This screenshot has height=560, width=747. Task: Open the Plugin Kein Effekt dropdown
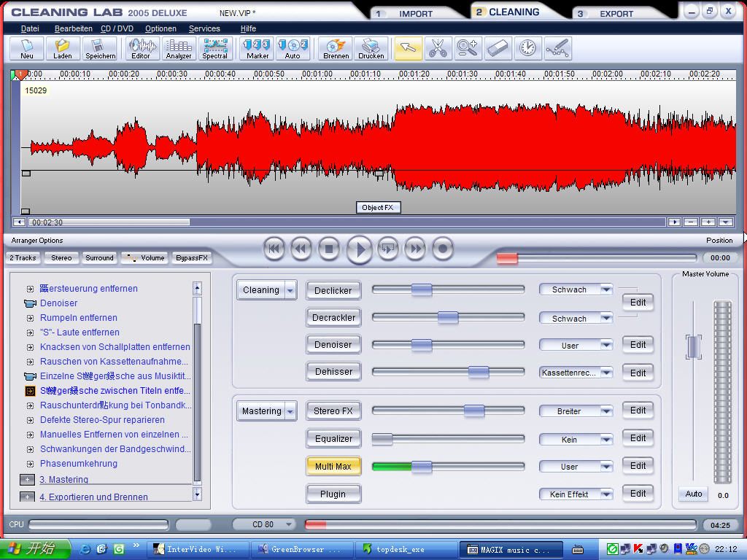576,494
